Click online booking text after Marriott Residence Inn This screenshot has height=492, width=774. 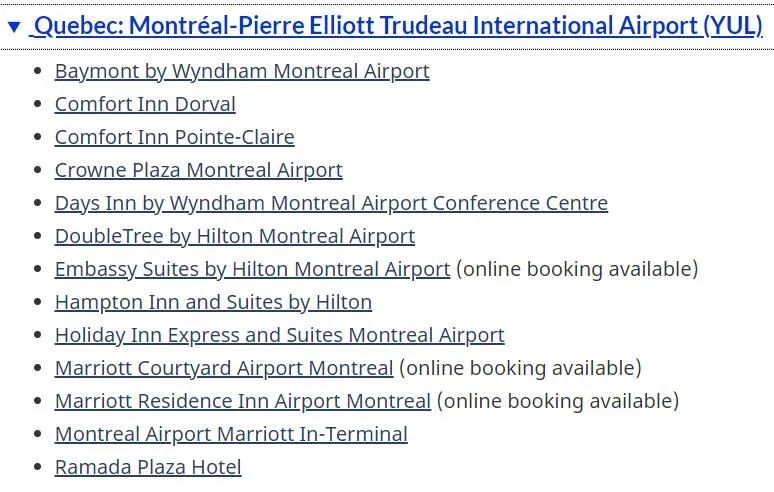(558, 402)
